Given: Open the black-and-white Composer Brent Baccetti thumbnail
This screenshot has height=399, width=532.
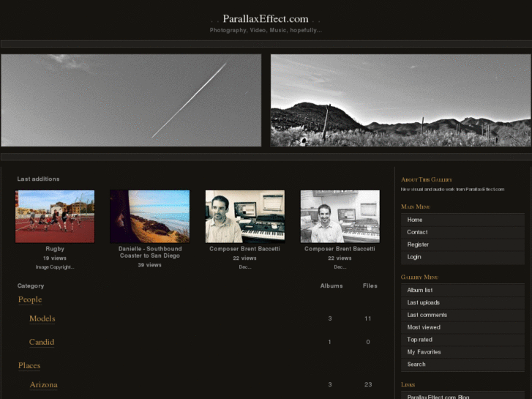Looking at the screenshot, I should point(340,216).
